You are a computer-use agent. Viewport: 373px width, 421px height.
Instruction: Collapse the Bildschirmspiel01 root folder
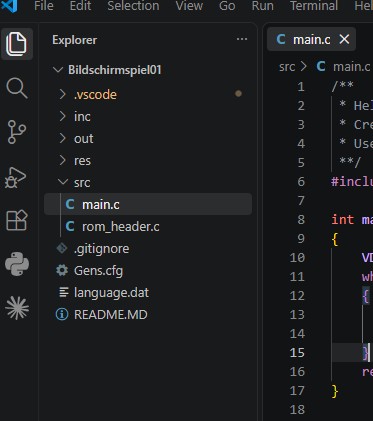58,70
